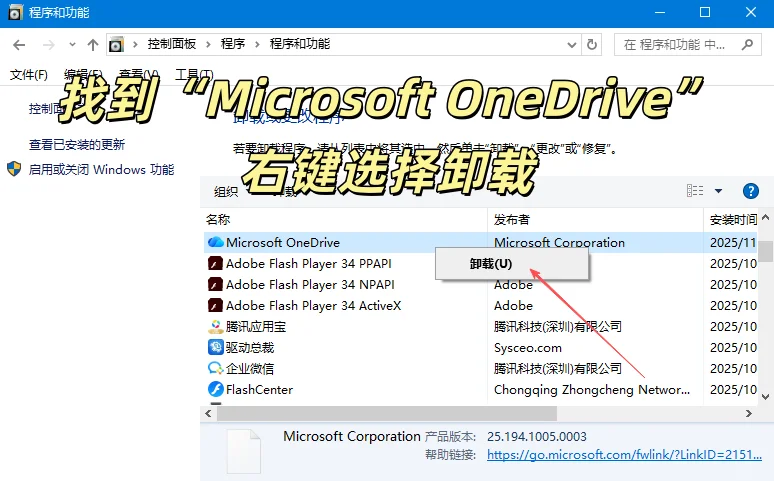This screenshot has width=774, height=481.
Task: Open the go.microsoft.com help link
Action: (624, 455)
